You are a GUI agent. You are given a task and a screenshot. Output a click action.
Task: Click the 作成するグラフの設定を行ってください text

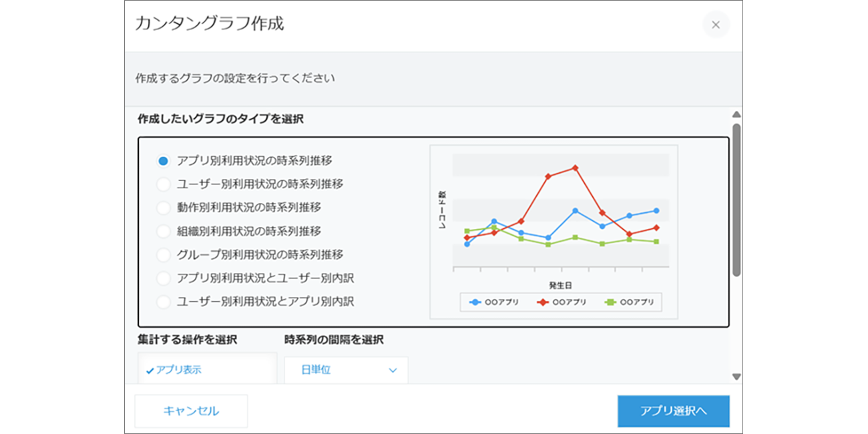[x=235, y=78]
